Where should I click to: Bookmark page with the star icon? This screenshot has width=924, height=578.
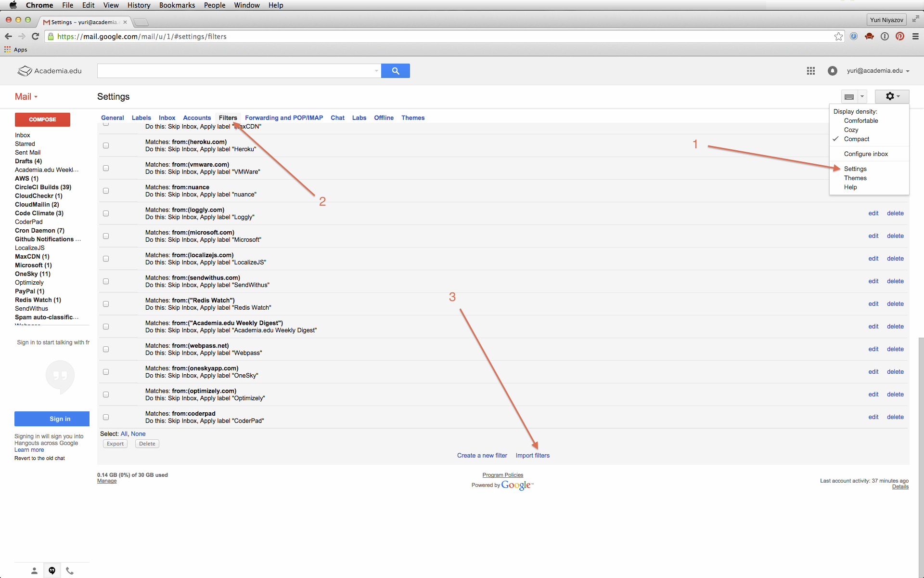pos(839,37)
